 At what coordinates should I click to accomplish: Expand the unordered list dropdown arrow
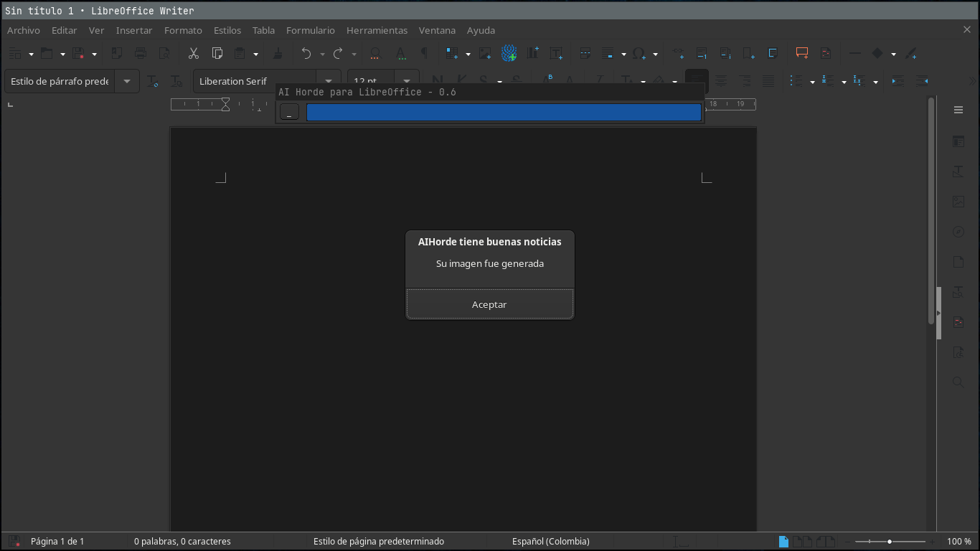(812, 82)
